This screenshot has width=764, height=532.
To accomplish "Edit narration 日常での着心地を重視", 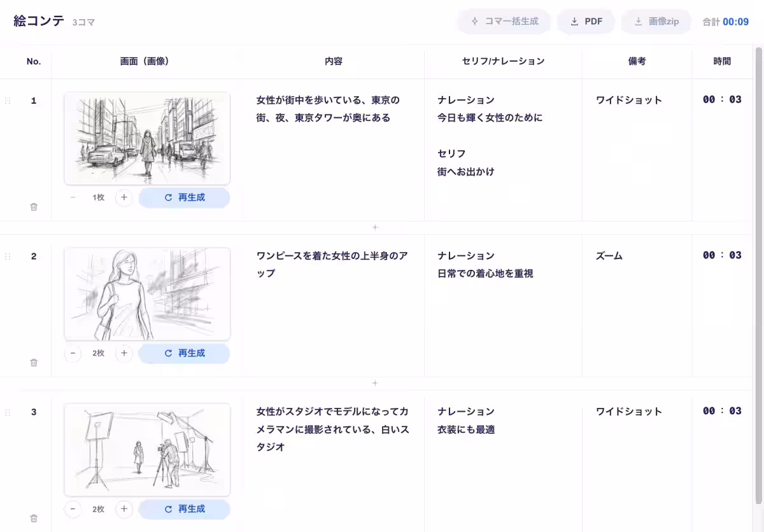I will (485, 274).
